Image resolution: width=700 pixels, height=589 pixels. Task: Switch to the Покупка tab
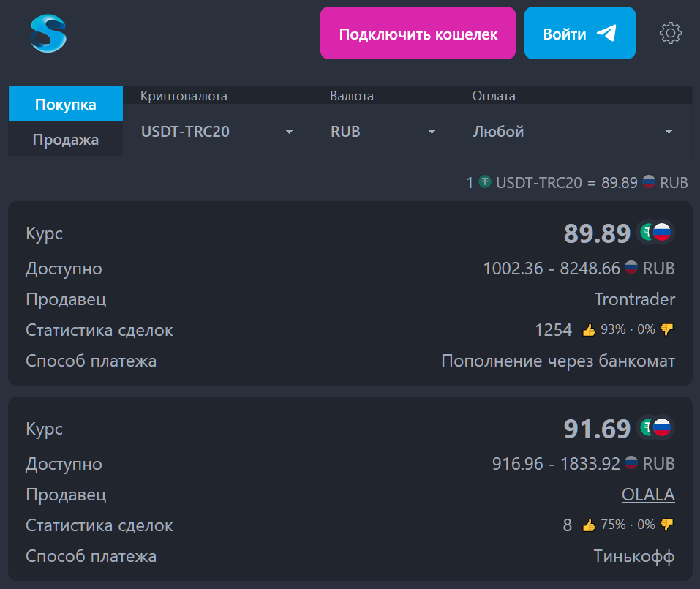coord(66,104)
